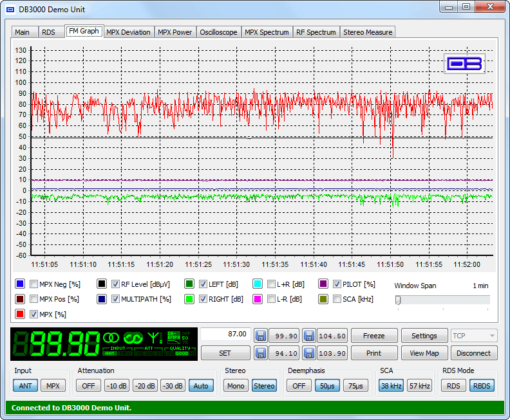This screenshot has height=420, width=510.
Task: Click the save icon beside preset 99.90
Action: (261, 336)
